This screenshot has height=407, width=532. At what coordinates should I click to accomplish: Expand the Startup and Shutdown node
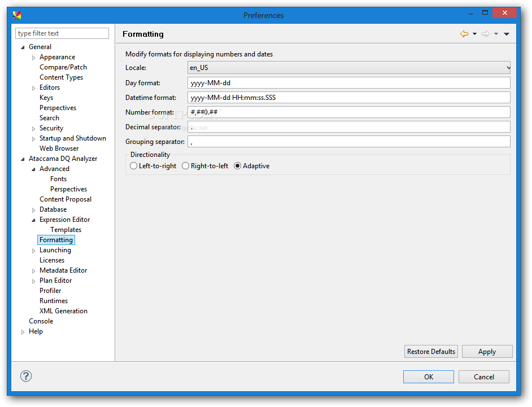[33, 139]
